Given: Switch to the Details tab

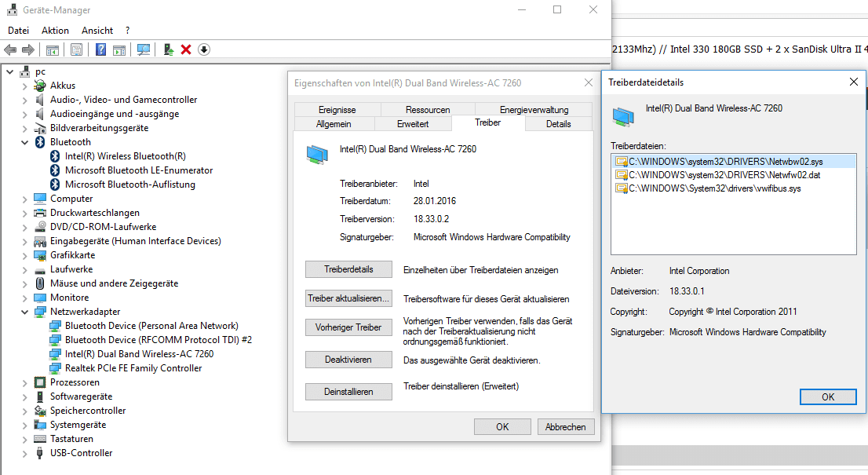Looking at the screenshot, I should [x=559, y=124].
